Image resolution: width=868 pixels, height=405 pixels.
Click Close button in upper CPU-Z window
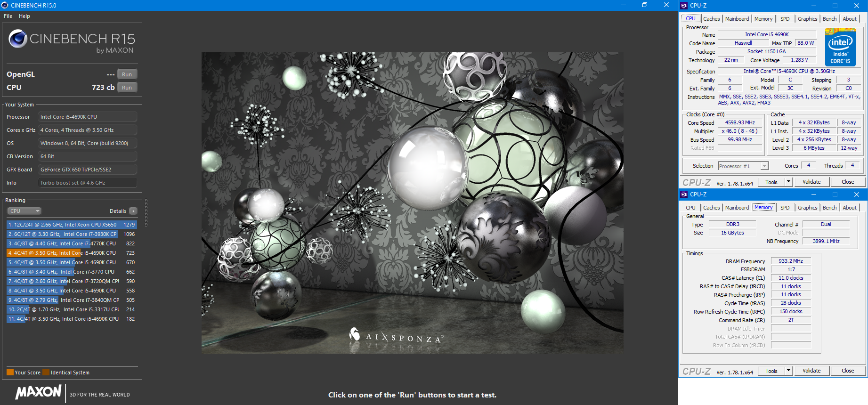[x=848, y=182]
